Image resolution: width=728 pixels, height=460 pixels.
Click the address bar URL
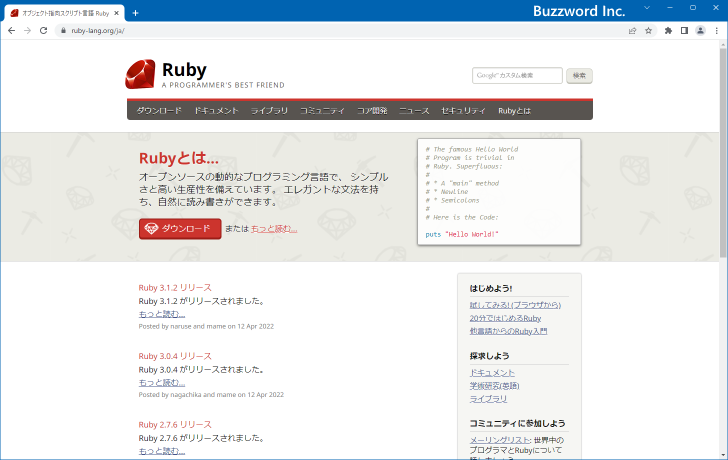(98, 31)
